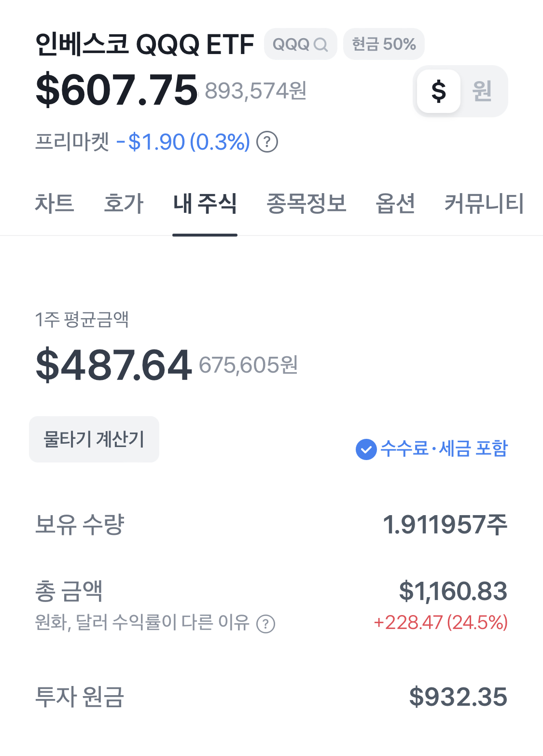The width and height of the screenshot is (543, 756).
Task: Tap the premarket -$1.90 (0.3%) change
Action: click(x=183, y=142)
